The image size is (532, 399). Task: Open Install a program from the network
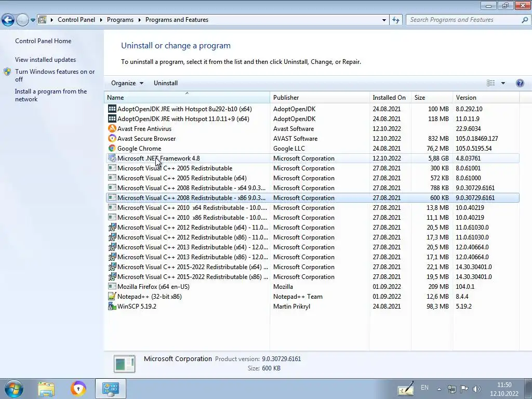[x=51, y=96]
